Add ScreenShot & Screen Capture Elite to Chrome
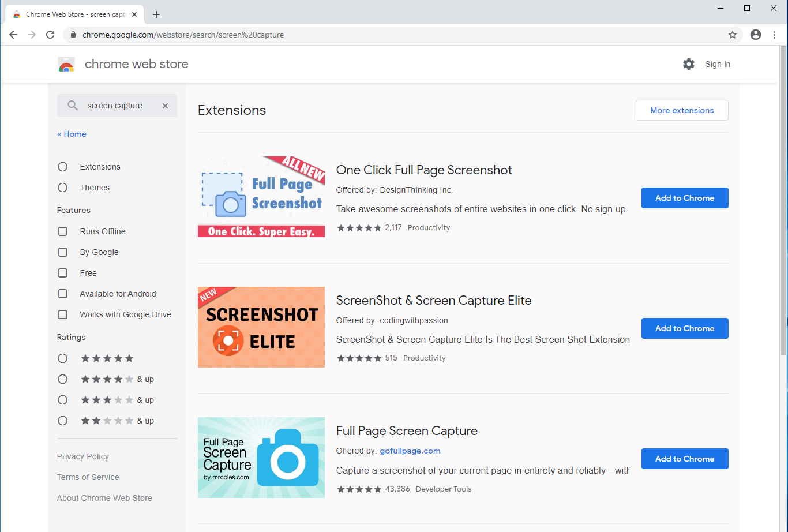The image size is (788, 532). 685,328
